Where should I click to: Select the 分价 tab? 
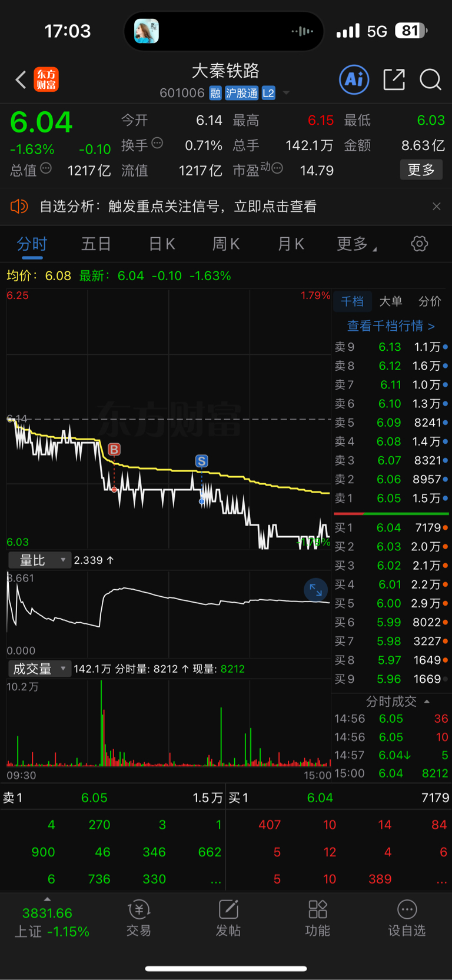[430, 301]
